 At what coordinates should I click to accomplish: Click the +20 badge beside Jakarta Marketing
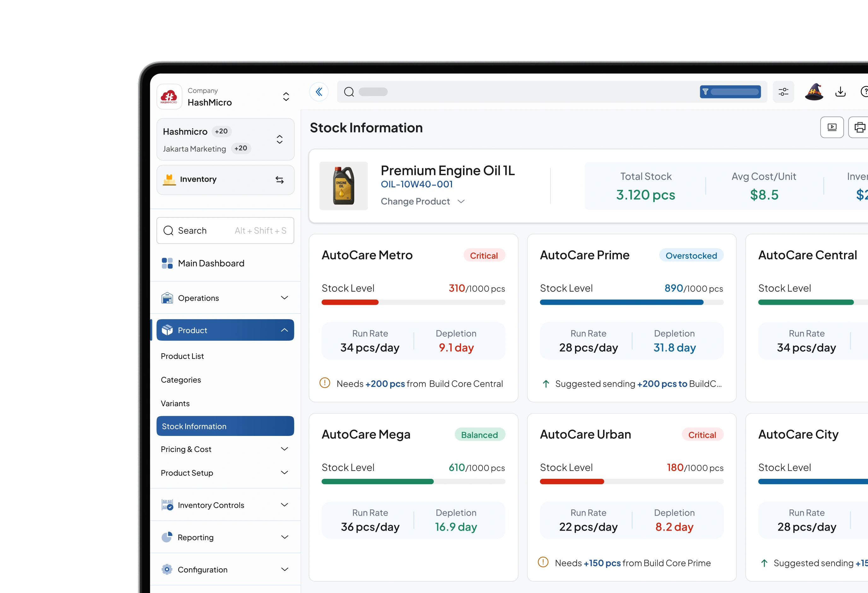[x=241, y=148]
